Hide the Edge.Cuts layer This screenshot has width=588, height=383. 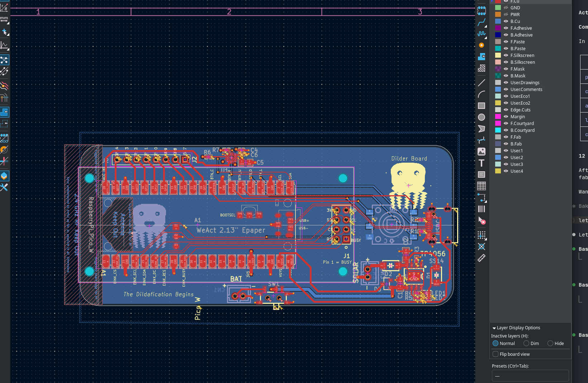pyautogui.click(x=506, y=110)
